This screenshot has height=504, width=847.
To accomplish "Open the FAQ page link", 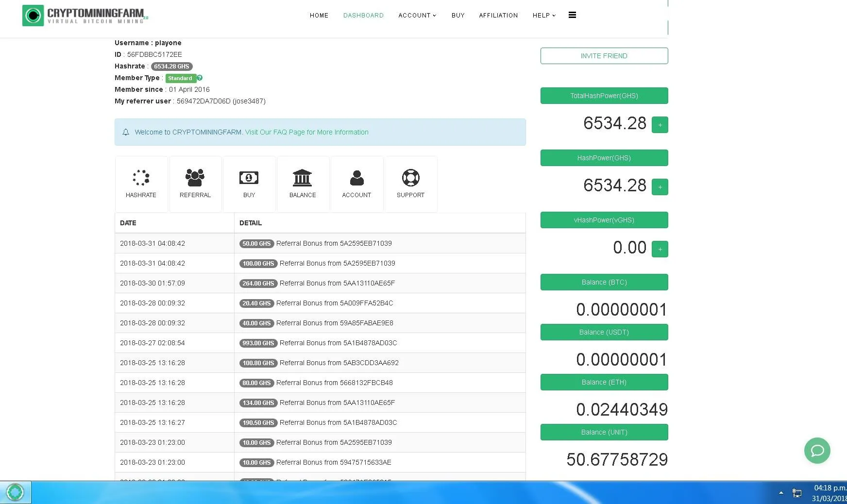I will [307, 132].
